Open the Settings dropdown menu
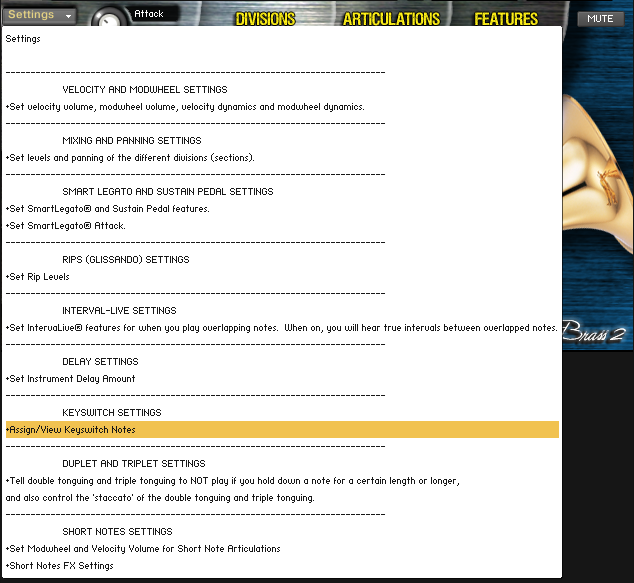This screenshot has width=634, height=583. click(39, 15)
